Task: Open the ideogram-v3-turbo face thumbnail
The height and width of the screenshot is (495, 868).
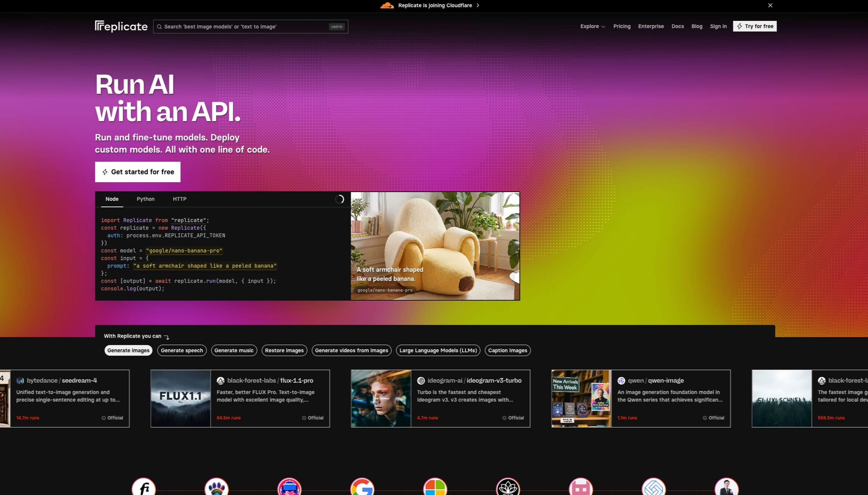Action: point(381,399)
